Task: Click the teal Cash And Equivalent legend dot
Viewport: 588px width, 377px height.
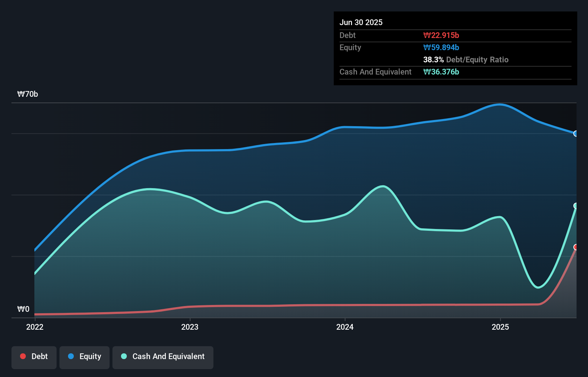Action: pyautogui.click(x=124, y=356)
